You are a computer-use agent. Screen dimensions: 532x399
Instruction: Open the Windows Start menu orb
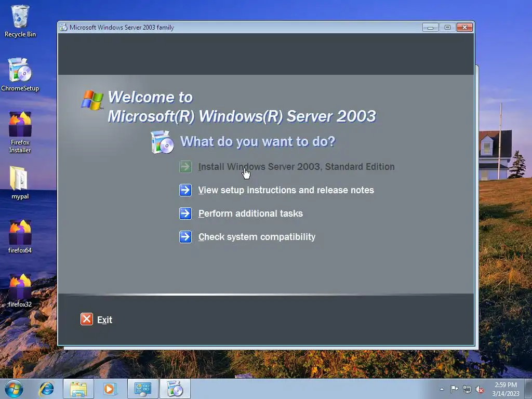click(x=14, y=389)
